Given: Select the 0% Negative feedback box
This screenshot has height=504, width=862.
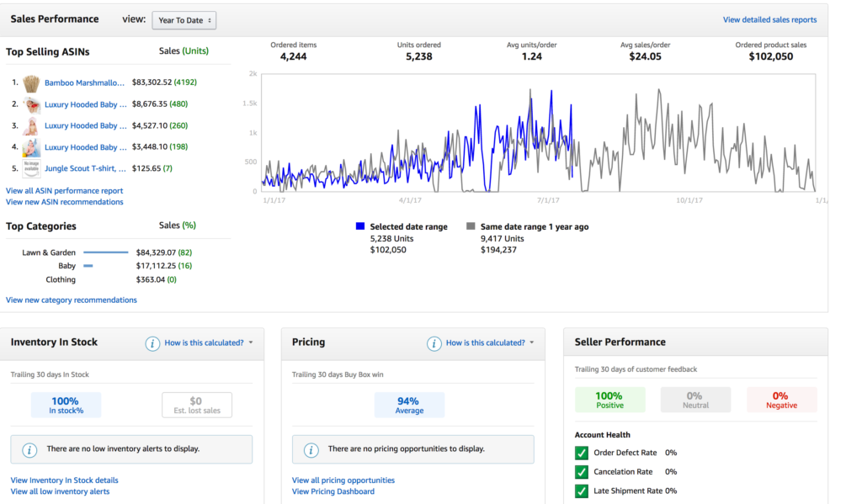Looking at the screenshot, I should coord(780,400).
